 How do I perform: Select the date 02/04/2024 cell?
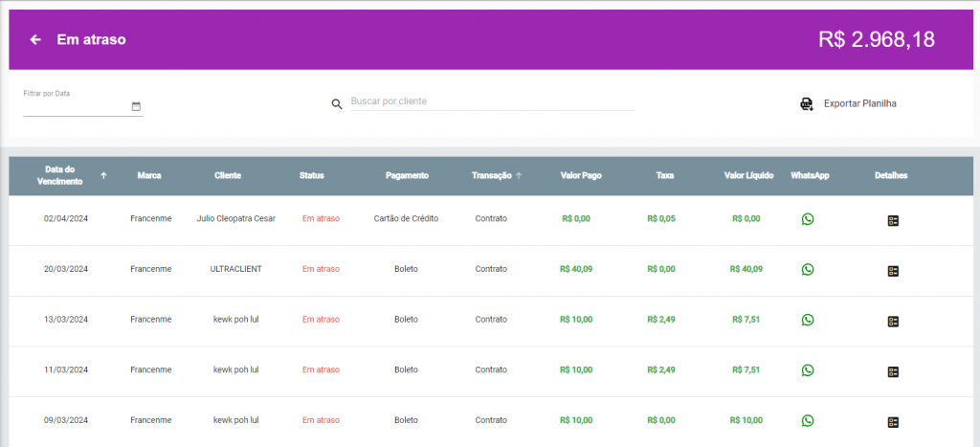(66, 219)
